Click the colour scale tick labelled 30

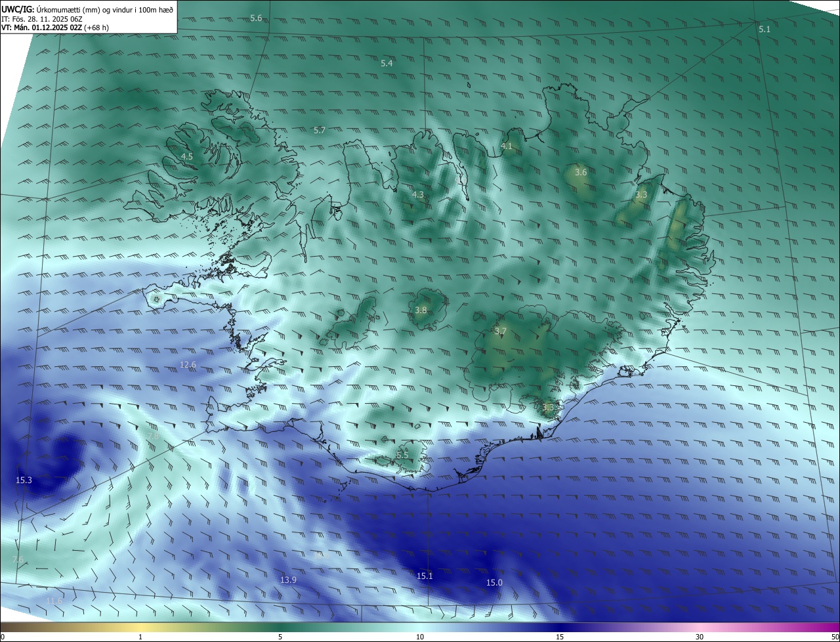[x=700, y=637]
